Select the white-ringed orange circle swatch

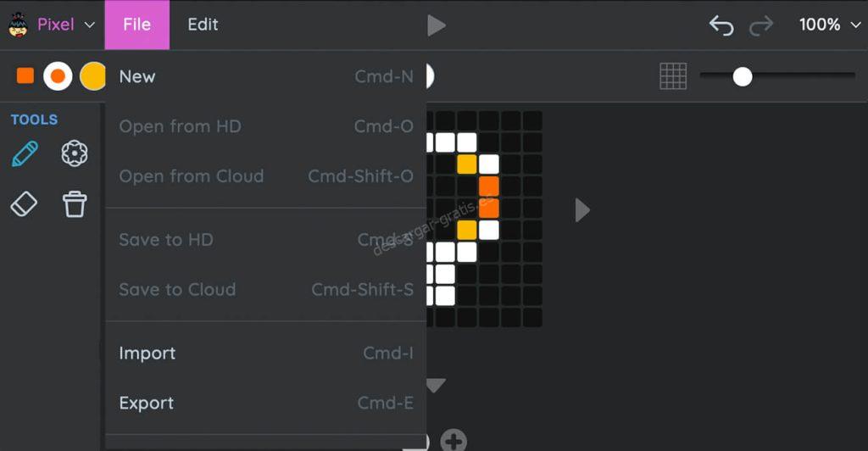tap(58, 76)
